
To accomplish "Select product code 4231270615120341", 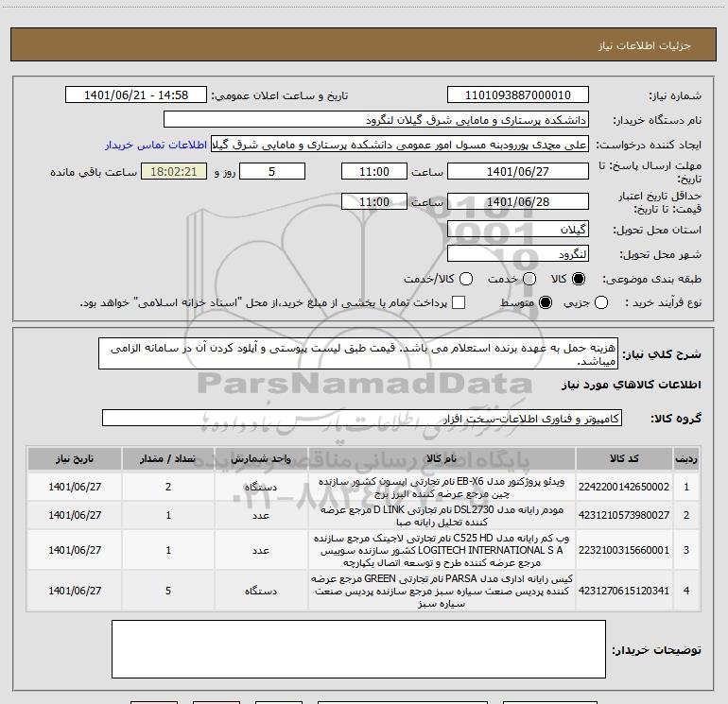I will coord(624,591).
